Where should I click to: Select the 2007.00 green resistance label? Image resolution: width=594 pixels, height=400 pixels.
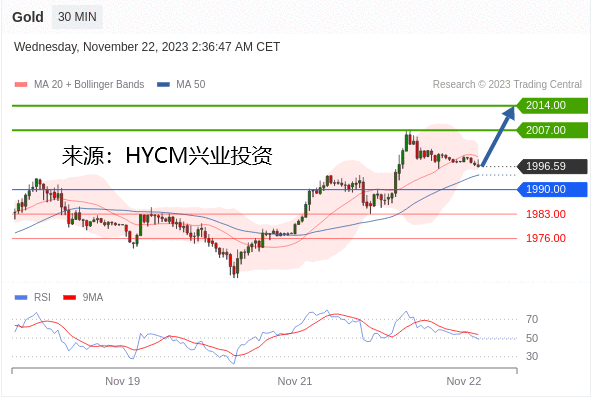click(552, 130)
